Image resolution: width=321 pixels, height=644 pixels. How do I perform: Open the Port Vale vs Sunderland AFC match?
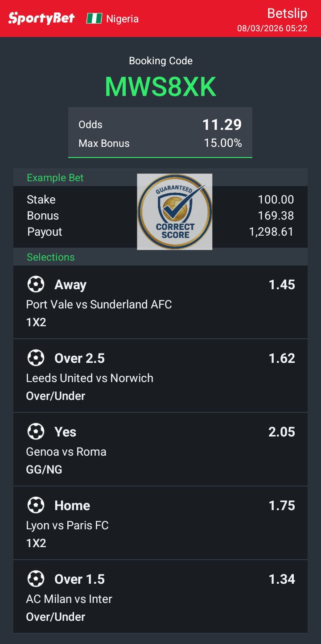click(x=99, y=304)
